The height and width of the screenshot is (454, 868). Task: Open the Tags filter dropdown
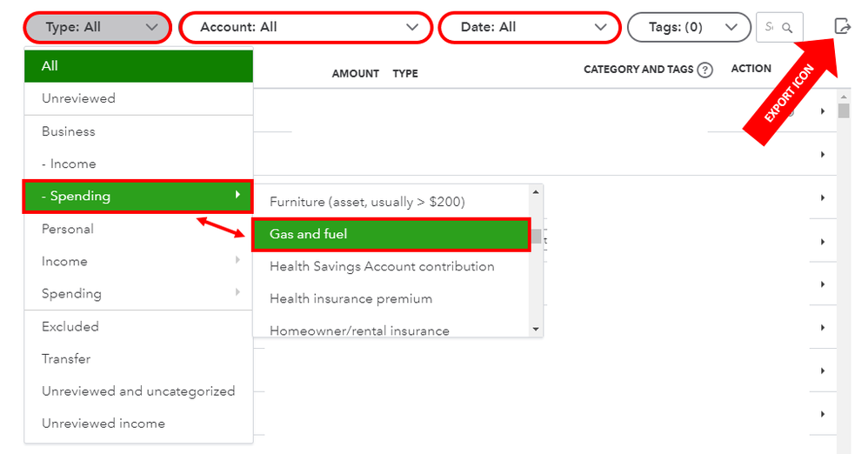pyautogui.click(x=688, y=28)
